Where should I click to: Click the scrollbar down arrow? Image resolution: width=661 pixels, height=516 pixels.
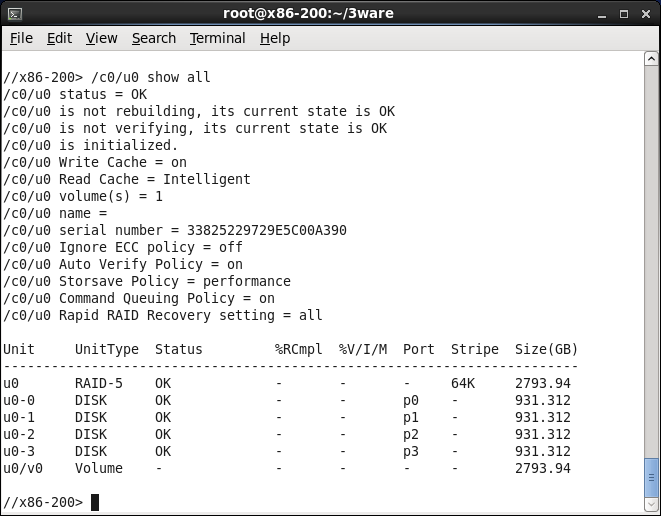[651, 504]
